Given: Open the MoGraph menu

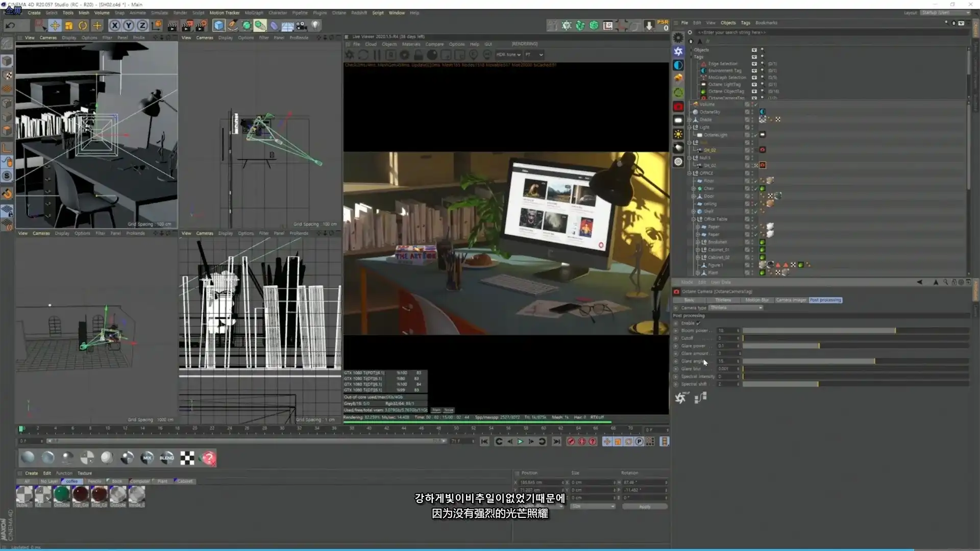Looking at the screenshot, I should click(x=254, y=13).
